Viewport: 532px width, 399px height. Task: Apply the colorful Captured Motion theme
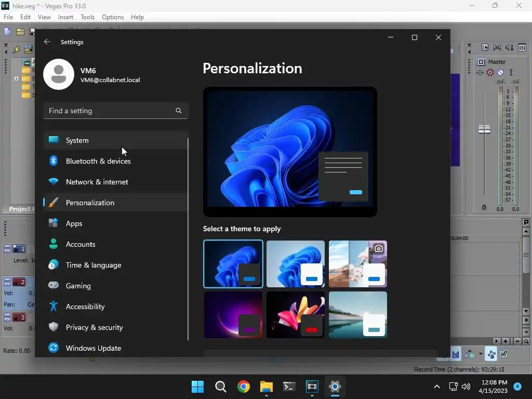click(x=296, y=314)
